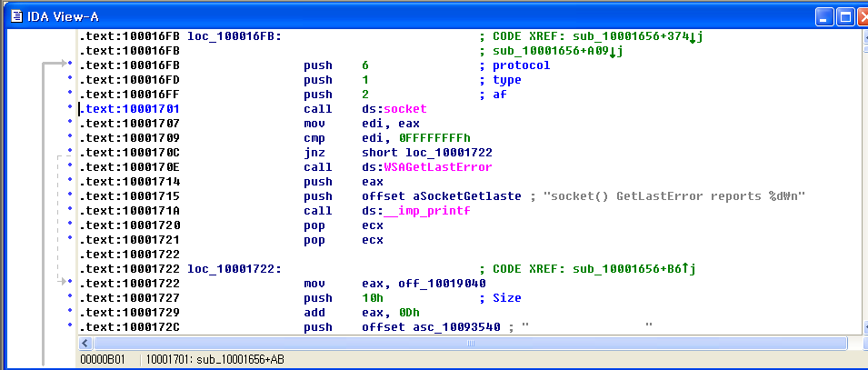Click 'short loc_10001722' jump target
Viewport: 868px width, 370px height.
[x=427, y=153]
